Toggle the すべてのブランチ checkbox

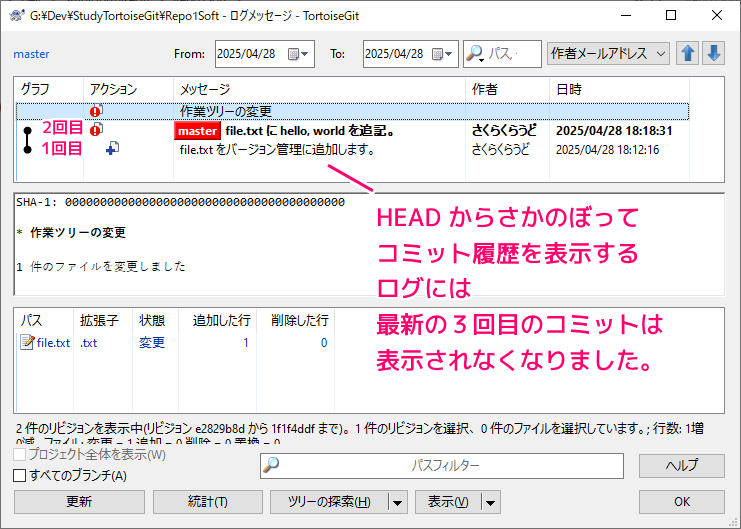pos(19,475)
